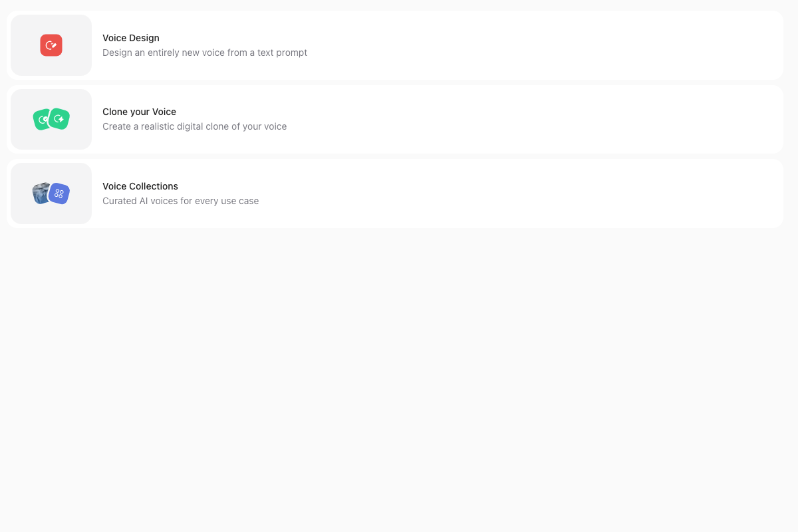Screen dimensions: 798x532
Task: Click the blue four-circles Voice Collections icon
Action: (59, 194)
